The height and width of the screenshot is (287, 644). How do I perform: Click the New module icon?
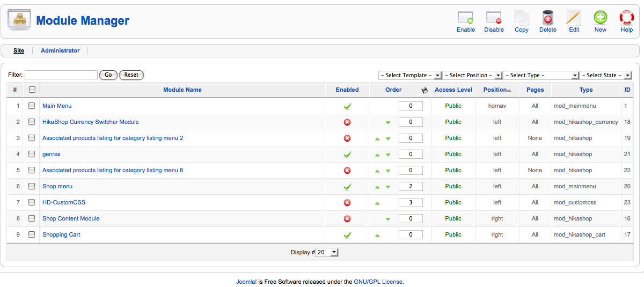click(x=600, y=18)
